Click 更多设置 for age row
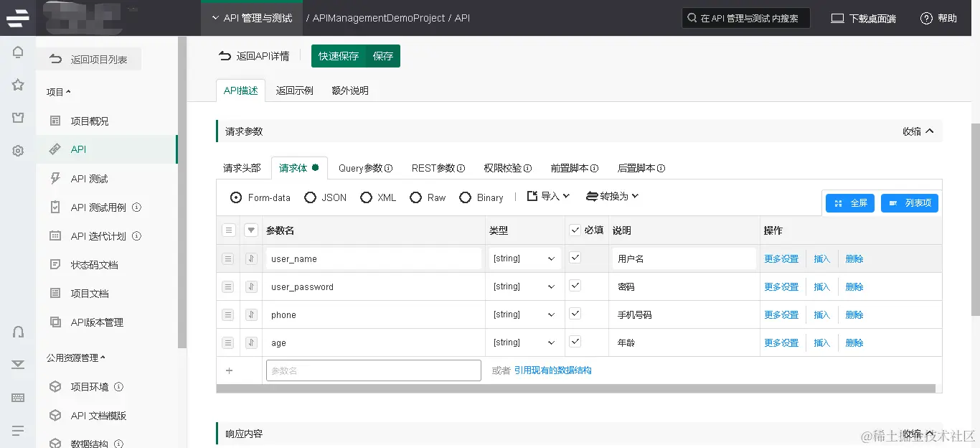The width and height of the screenshot is (980, 448). click(781, 342)
